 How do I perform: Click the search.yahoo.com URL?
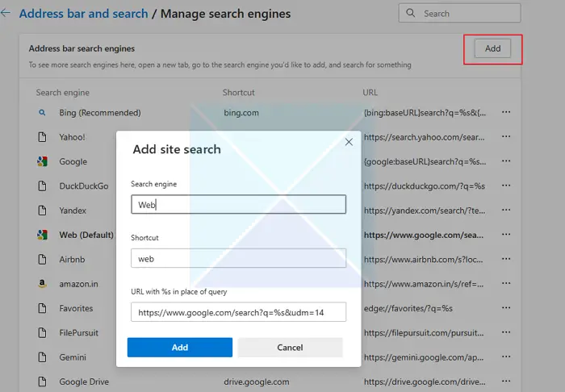click(424, 137)
